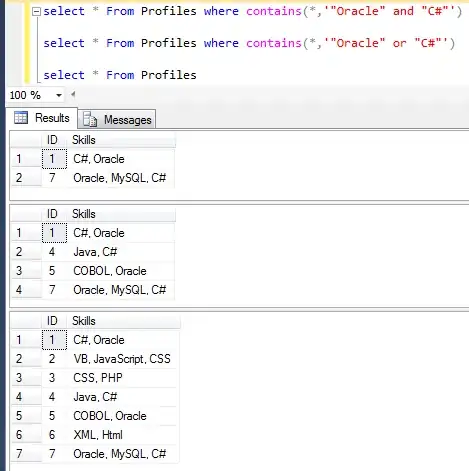Collapse the SQL query outline block
Image resolution: width=469 pixels, height=471 pixels.
(x=36, y=12)
